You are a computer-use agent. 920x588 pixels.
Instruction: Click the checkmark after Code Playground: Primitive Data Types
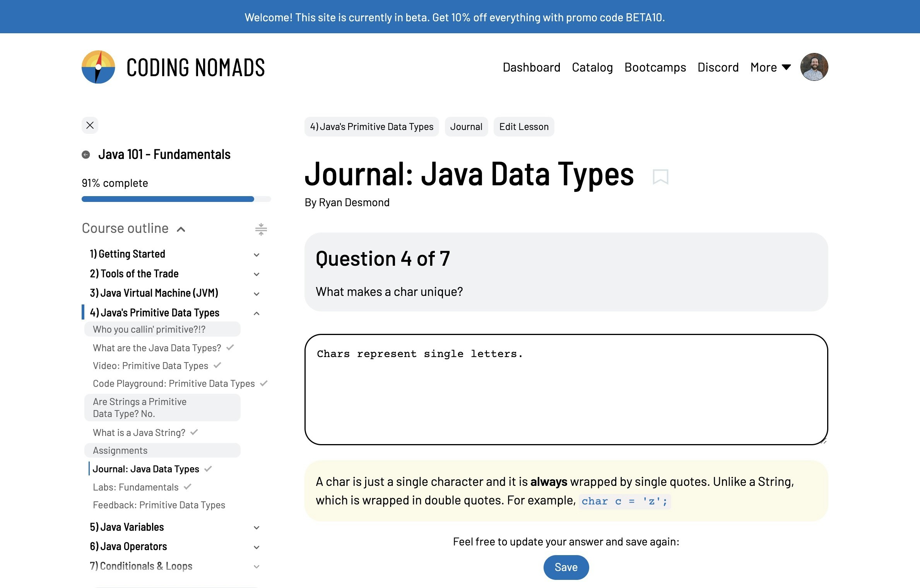tap(264, 383)
